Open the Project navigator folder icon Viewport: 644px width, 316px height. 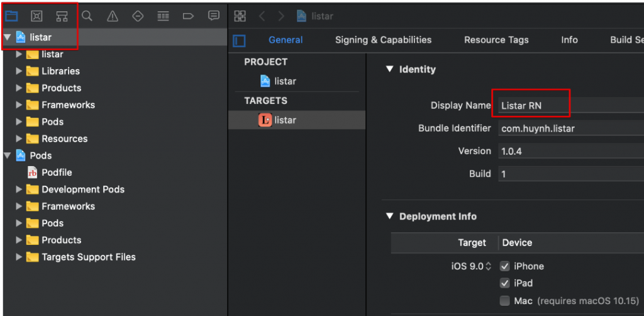pos(11,16)
